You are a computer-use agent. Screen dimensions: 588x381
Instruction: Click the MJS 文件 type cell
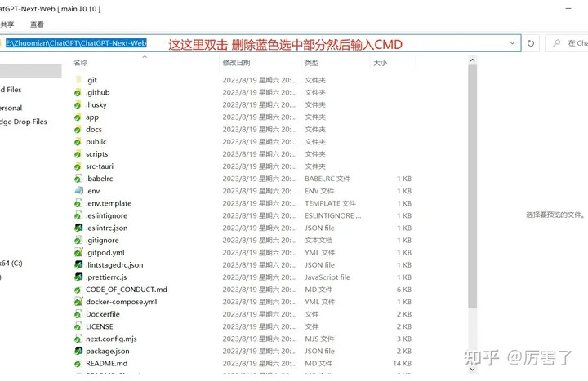319,339
